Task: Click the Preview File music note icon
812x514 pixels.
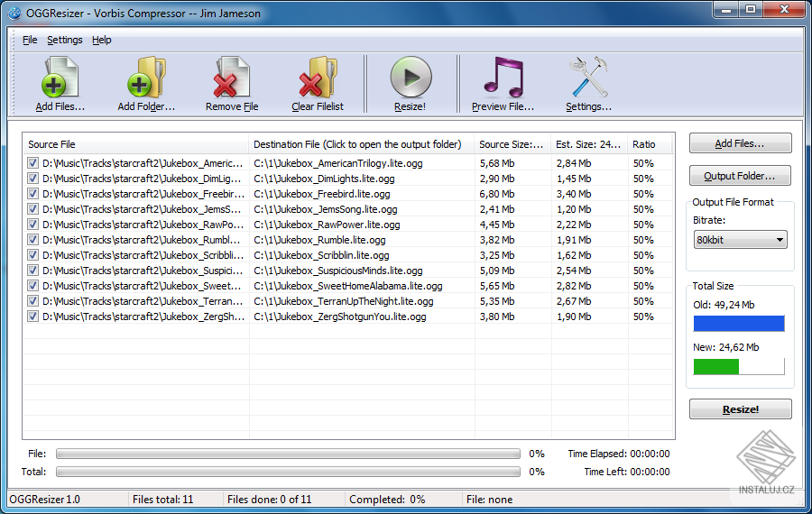Action: tap(503, 78)
